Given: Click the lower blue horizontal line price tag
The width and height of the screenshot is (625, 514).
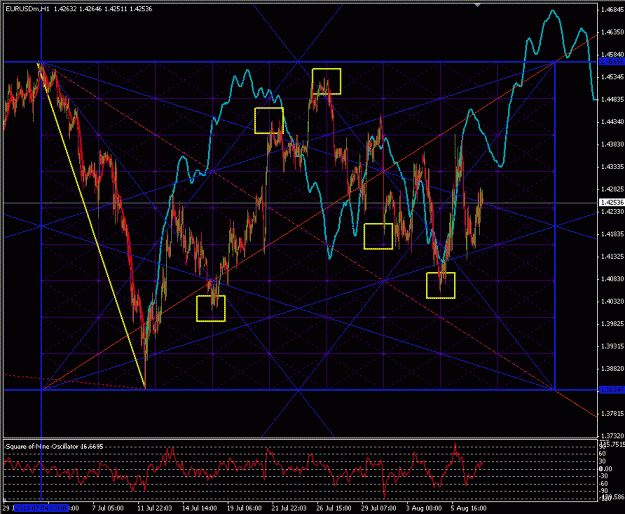Looking at the screenshot, I should 612,390.
